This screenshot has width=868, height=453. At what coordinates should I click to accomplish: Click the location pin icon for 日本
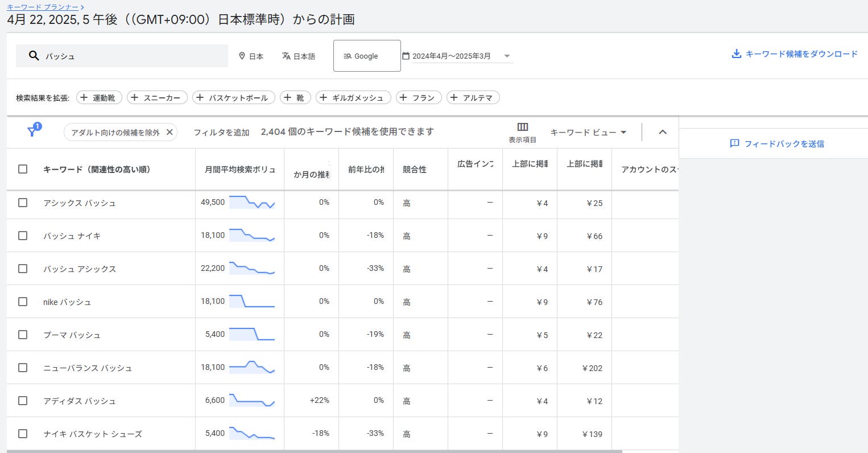242,56
